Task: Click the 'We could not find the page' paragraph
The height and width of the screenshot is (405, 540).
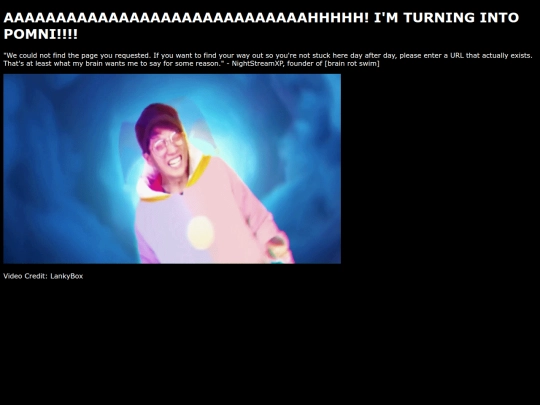Action: point(268,60)
